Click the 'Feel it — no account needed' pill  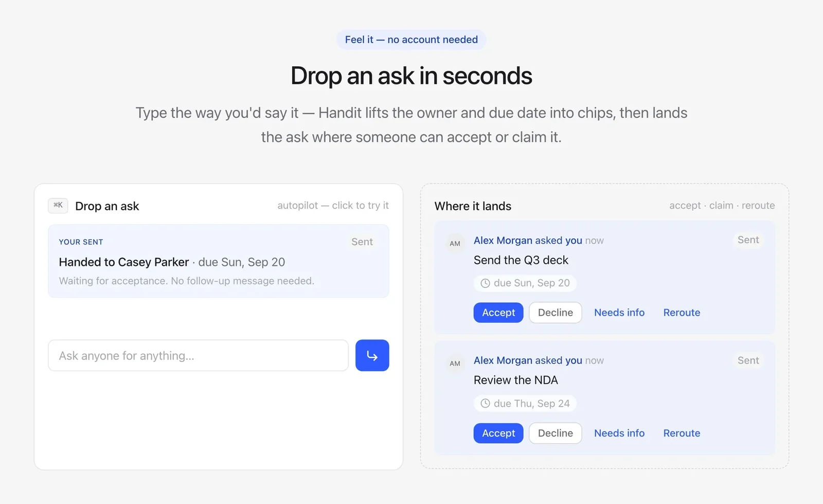(x=411, y=40)
